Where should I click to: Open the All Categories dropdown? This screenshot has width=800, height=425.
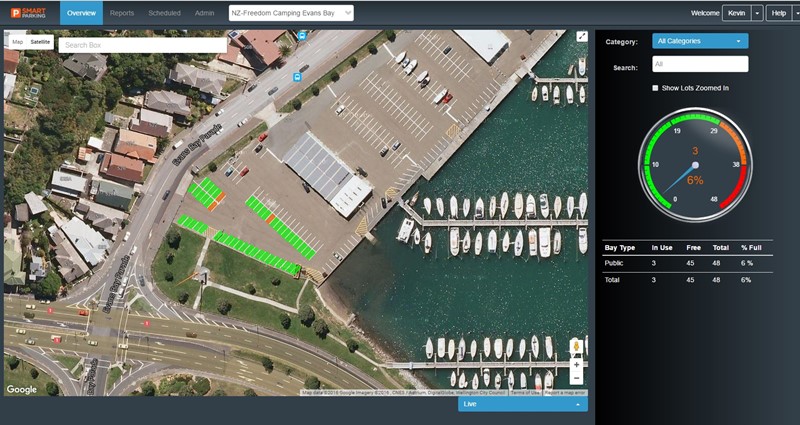[700, 41]
